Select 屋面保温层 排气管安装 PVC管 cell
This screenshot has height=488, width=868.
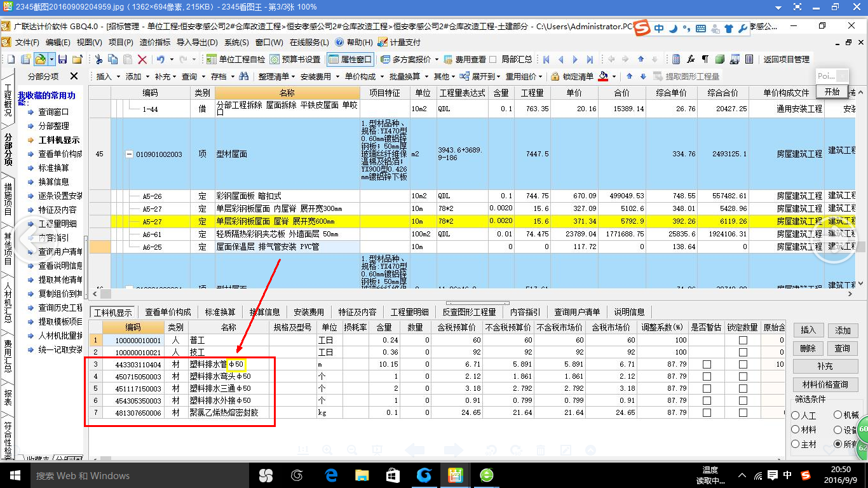[287, 247]
